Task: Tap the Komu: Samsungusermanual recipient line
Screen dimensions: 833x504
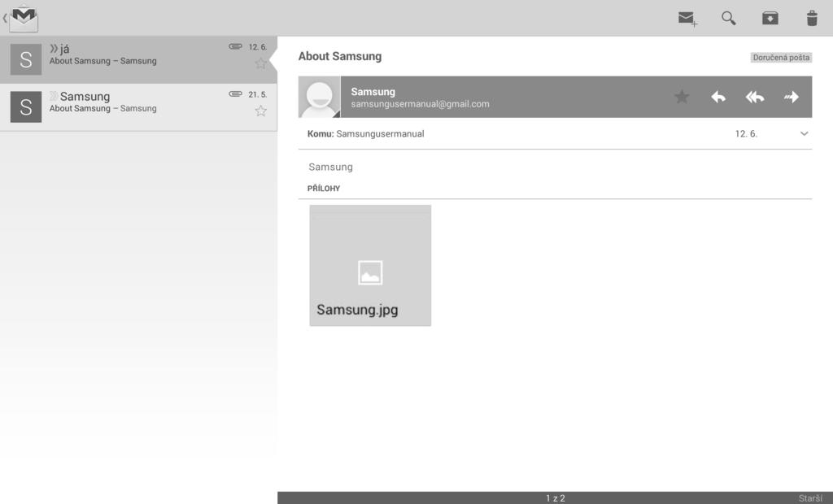Action: (365, 134)
